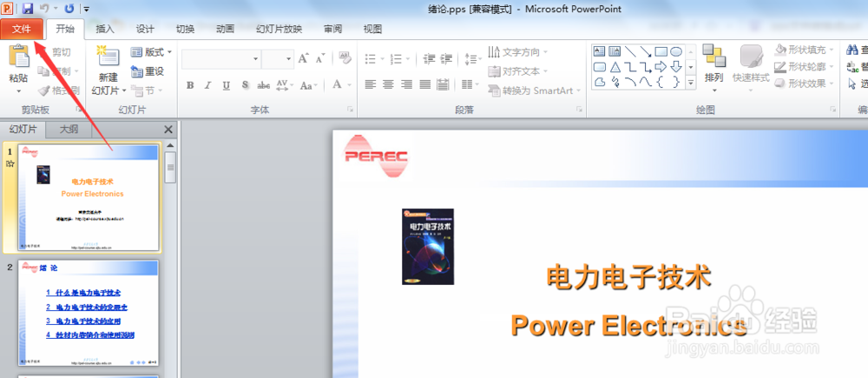The image size is (868, 378).
Task: Switch to the Design (设计) tab
Action: [x=145, y=30]
